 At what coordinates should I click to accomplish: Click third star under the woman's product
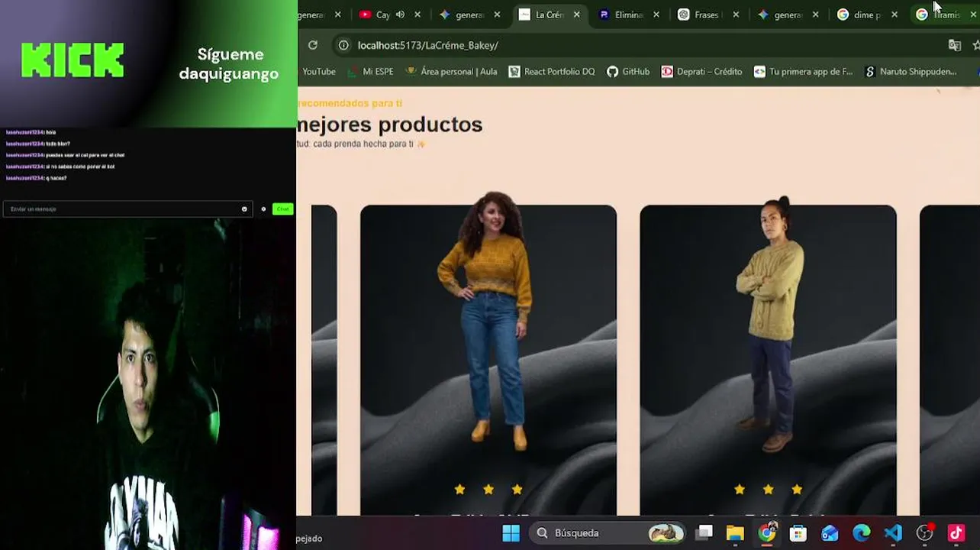coord(517,489)
